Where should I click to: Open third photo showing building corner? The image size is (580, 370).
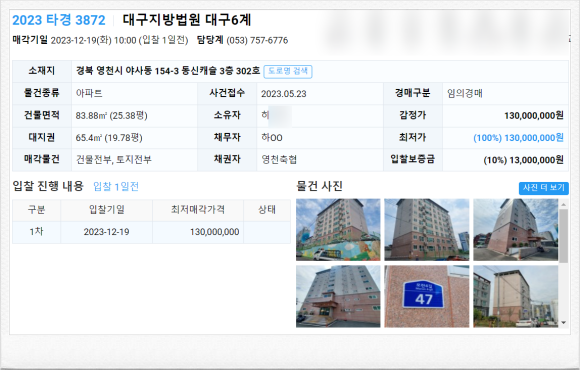point(516,229)
